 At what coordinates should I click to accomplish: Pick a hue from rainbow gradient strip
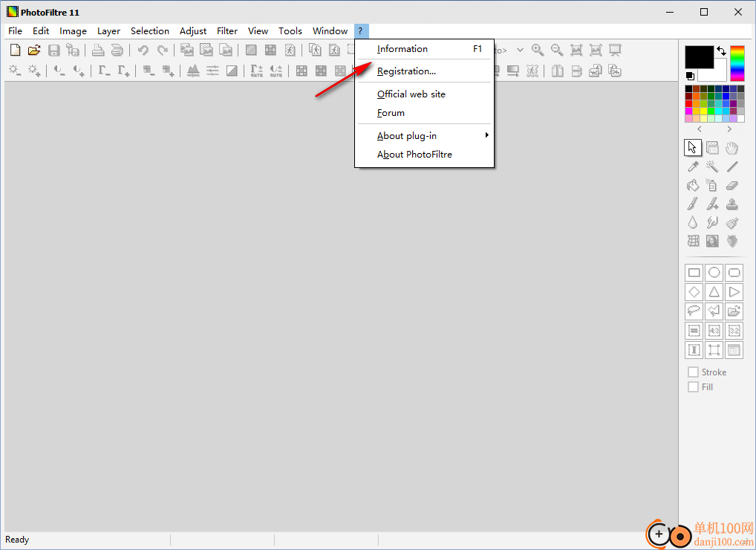[x=737, y=63]
